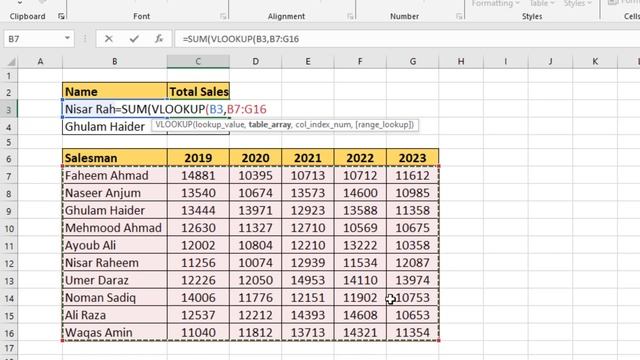Cancel formula entry with the X icon
Viewport: 640px width, 360px height.
click(109, 39)
